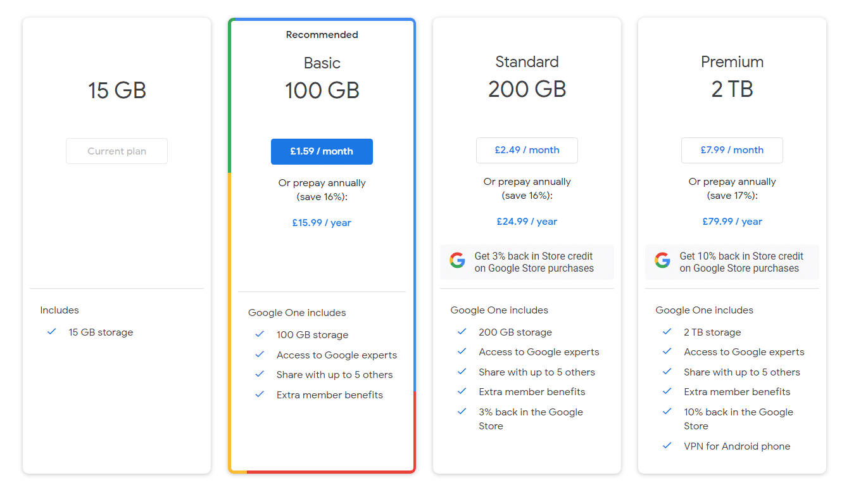Select the £2.49 / month plan button

[527, 150]
